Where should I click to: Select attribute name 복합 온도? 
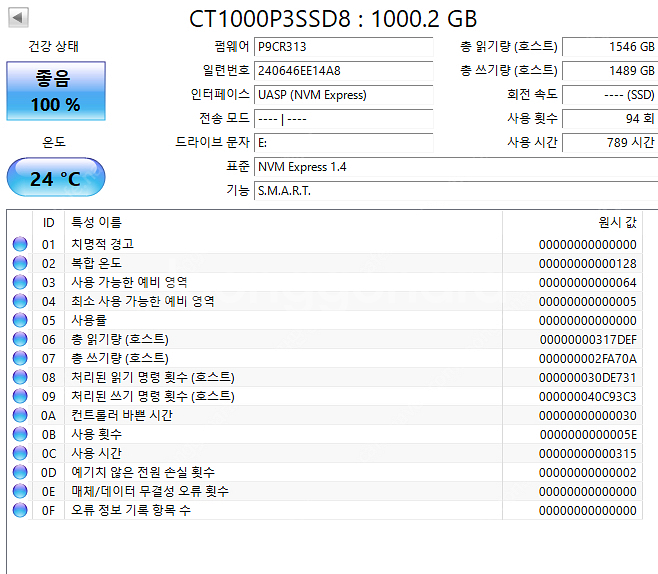[x=97, y=263]
